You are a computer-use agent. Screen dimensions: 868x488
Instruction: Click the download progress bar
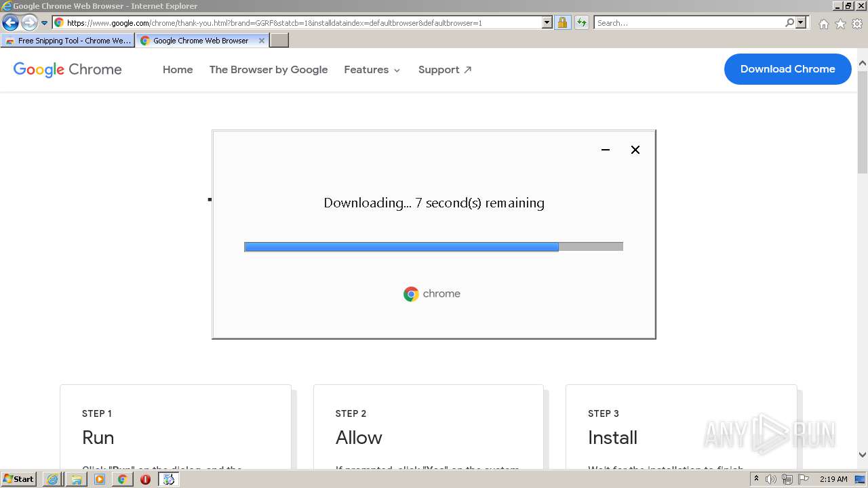coord(433,247)
